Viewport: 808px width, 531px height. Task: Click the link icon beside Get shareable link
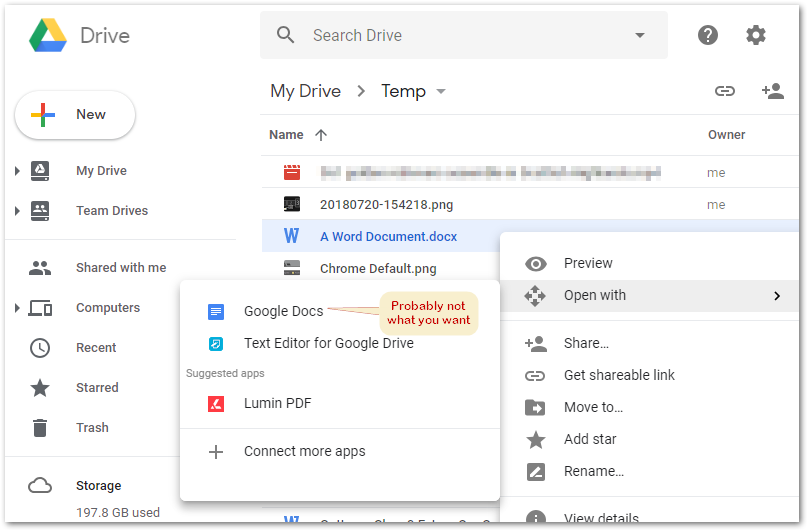click(x=535, y=376)
